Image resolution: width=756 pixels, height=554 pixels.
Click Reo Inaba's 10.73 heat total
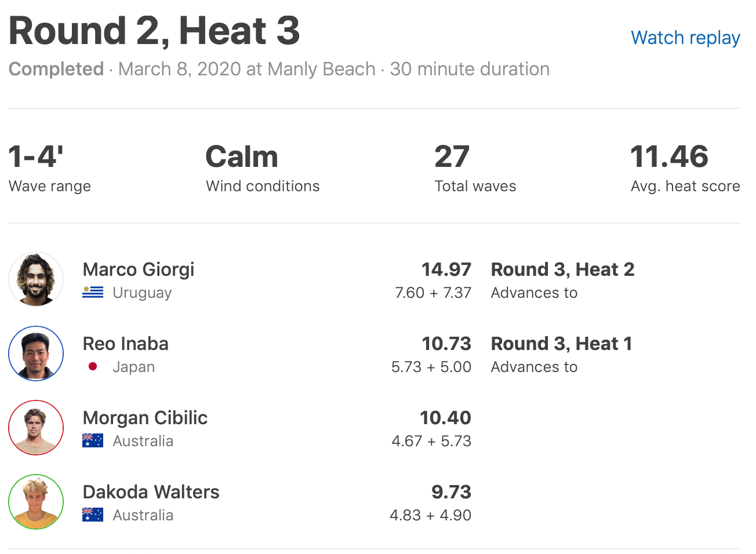446,344
